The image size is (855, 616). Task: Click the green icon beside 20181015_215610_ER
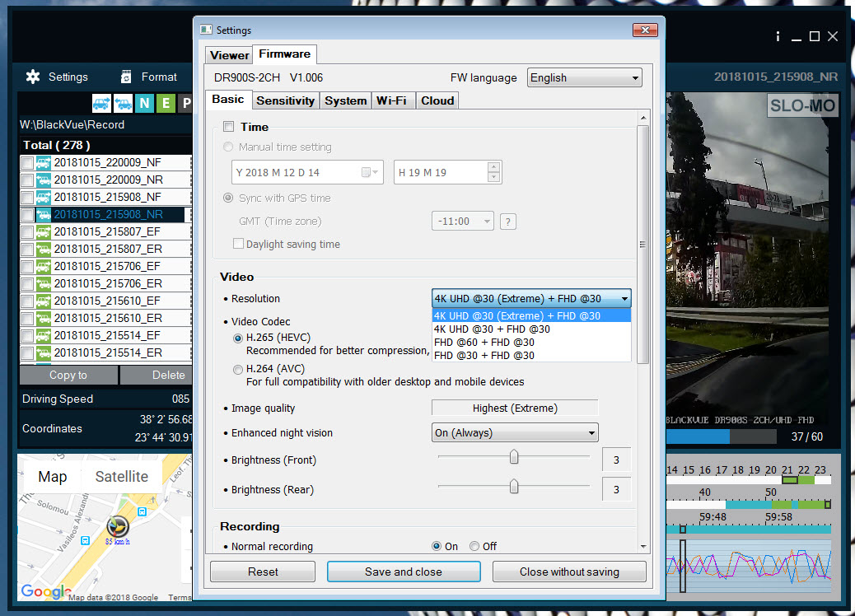point(44,319)
